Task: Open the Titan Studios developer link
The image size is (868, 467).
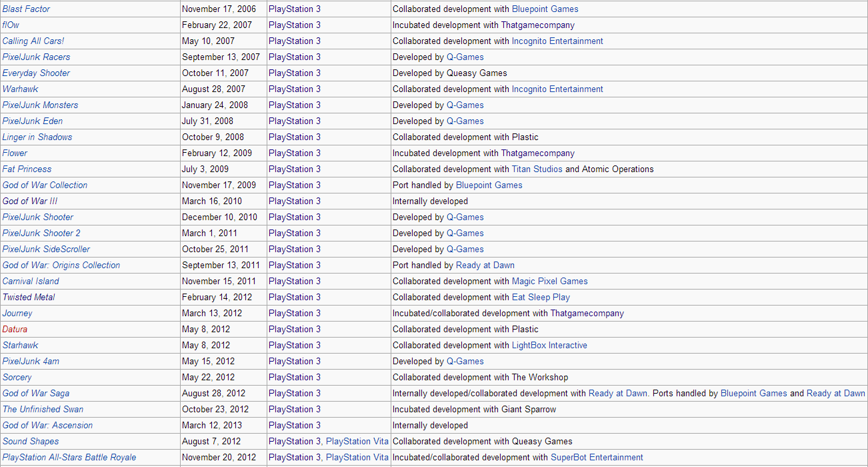Action: pyautogui.click(x=537, y=169)
